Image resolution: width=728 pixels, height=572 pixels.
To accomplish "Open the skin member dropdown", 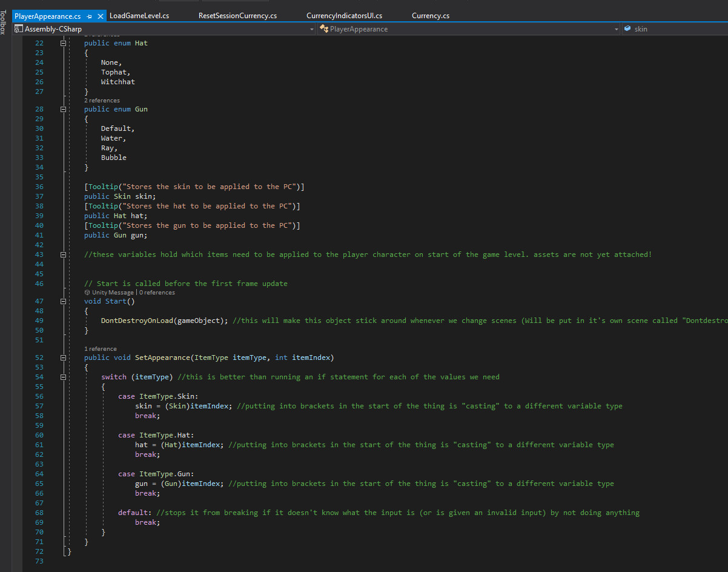I will 675,28.
